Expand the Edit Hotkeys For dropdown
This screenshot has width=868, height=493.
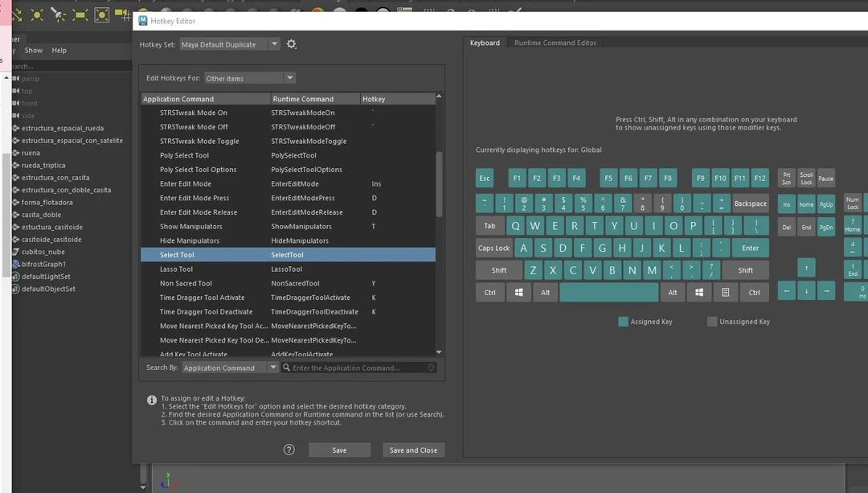(250, 78)
